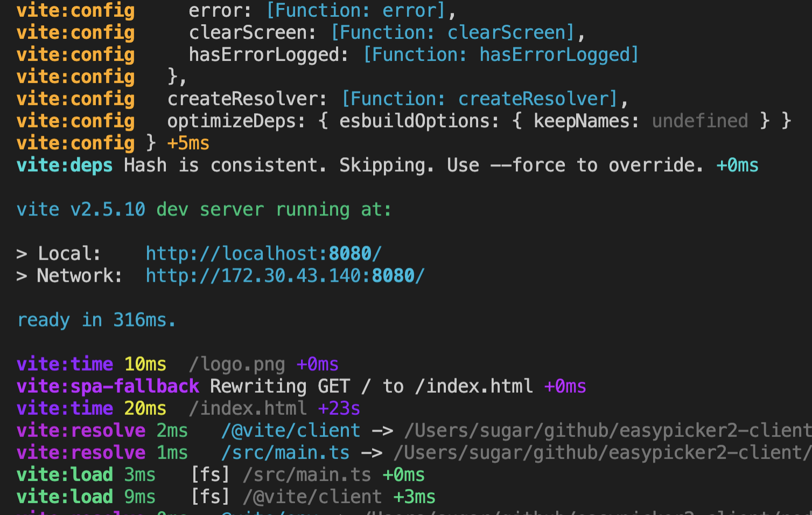Click the "/logo.png" path
Screen dimensions: 812x515
tap(237, 364)
